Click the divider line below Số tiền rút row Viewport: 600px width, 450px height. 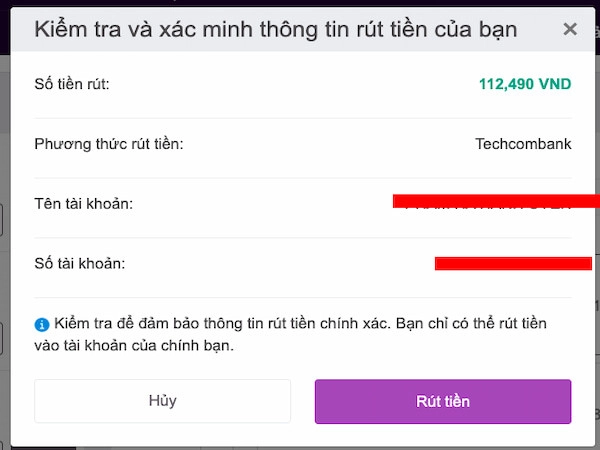pyautogui.click(x=303, y=118)
